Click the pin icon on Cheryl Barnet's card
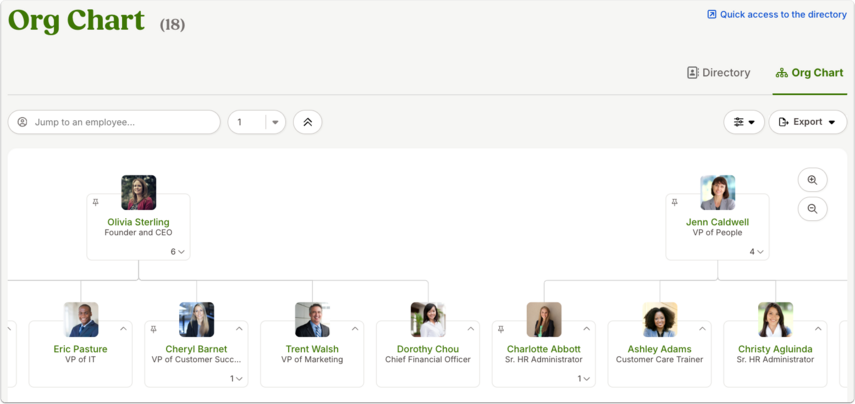The image size is (855, 404). point(153,329)
